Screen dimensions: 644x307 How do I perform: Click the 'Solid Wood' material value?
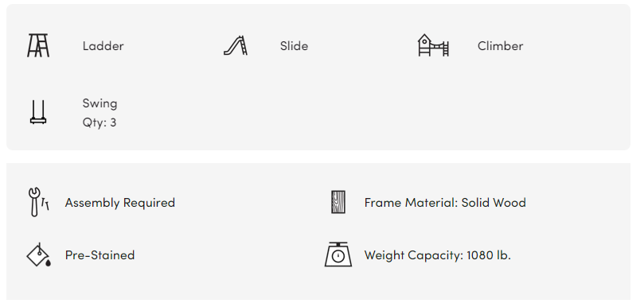pyautogui.click(x=494, y=203)
